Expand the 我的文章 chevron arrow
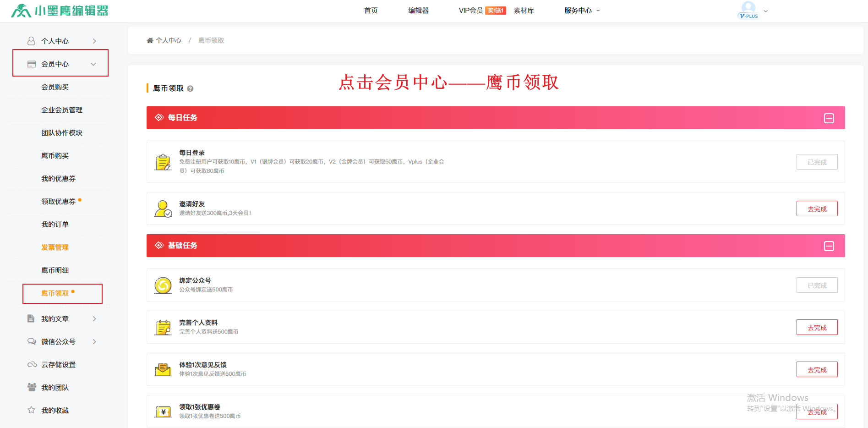This screenshot has height=428, width=868. pyautogui.click(x=94, y=318)
